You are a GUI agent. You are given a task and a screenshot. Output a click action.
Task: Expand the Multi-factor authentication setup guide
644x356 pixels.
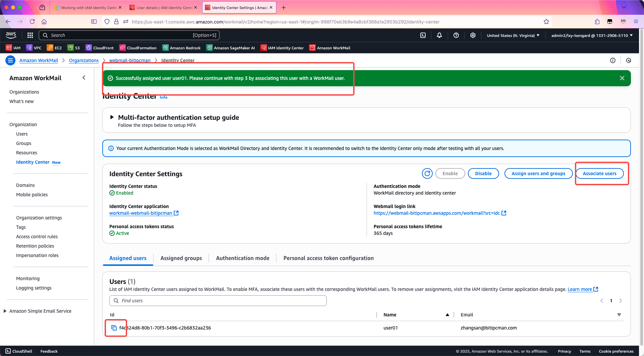(112, 117)
